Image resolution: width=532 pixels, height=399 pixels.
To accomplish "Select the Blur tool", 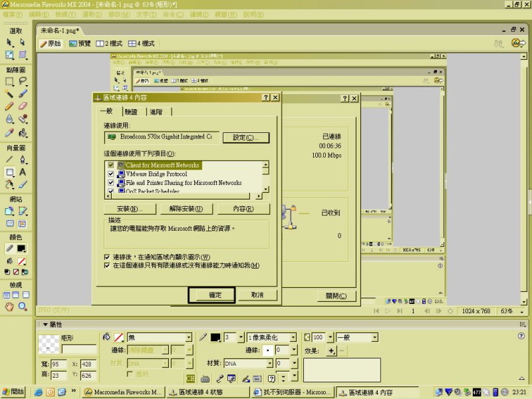I will (x=9, y=119).
